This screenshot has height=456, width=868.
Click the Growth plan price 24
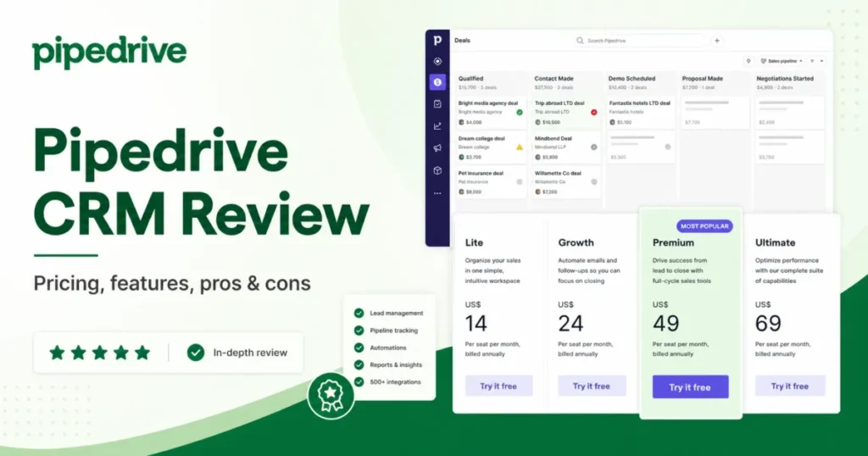[570, 323]
